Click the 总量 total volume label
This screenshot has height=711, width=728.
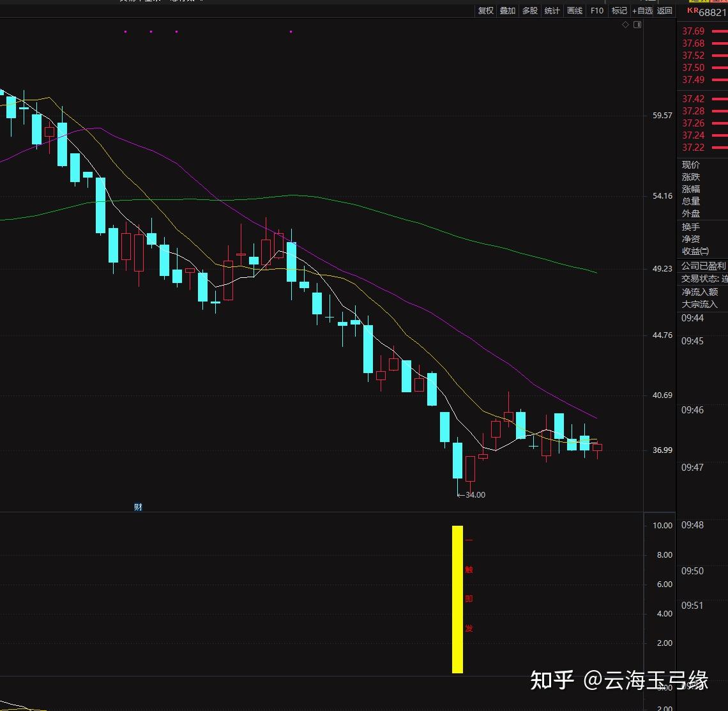click(690, 201)
